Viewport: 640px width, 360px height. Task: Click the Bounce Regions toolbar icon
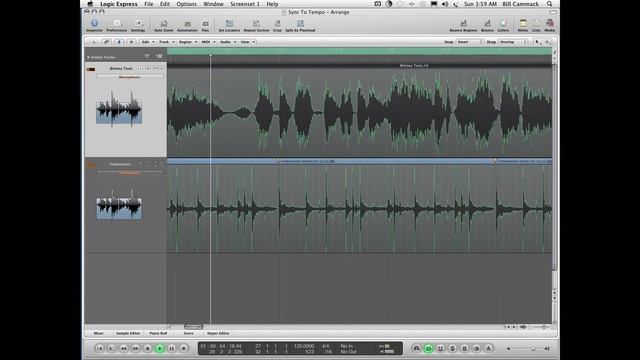tap(463, 25)
